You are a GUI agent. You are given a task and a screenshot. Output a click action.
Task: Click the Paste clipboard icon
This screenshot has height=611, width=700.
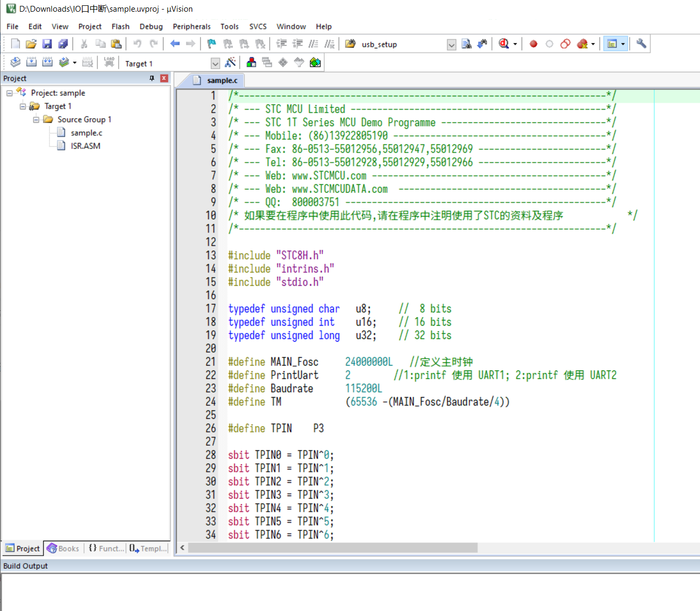tap(117, 44)
